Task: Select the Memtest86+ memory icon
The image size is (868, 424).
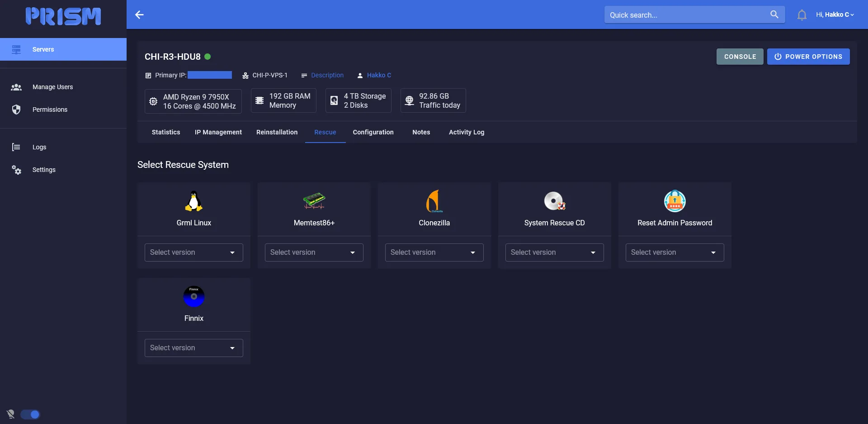Action: point(314,201)
